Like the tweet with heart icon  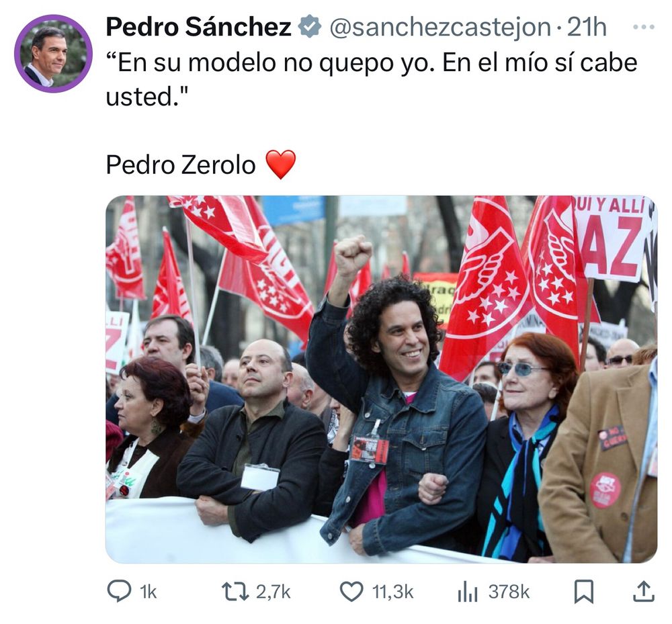click(x=351, y=592)
